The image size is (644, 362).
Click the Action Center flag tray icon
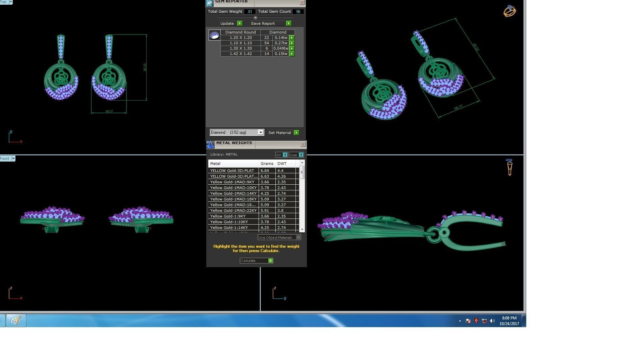[468, 321]
